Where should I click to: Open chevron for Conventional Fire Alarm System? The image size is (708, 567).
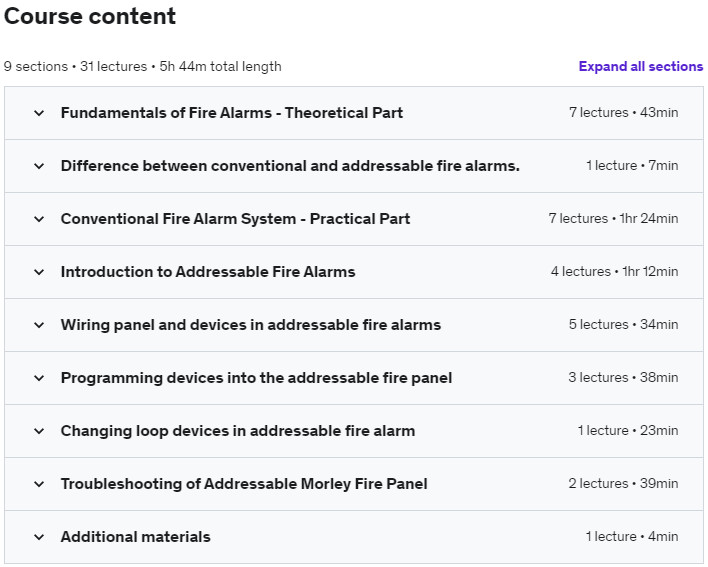39,219
